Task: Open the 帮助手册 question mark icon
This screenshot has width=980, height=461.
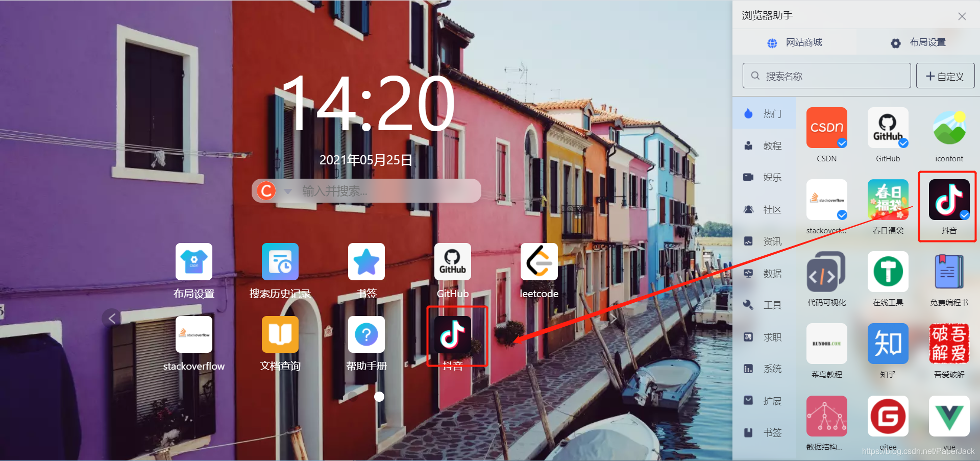Action: pyautogui.click(x=366, y=334)
